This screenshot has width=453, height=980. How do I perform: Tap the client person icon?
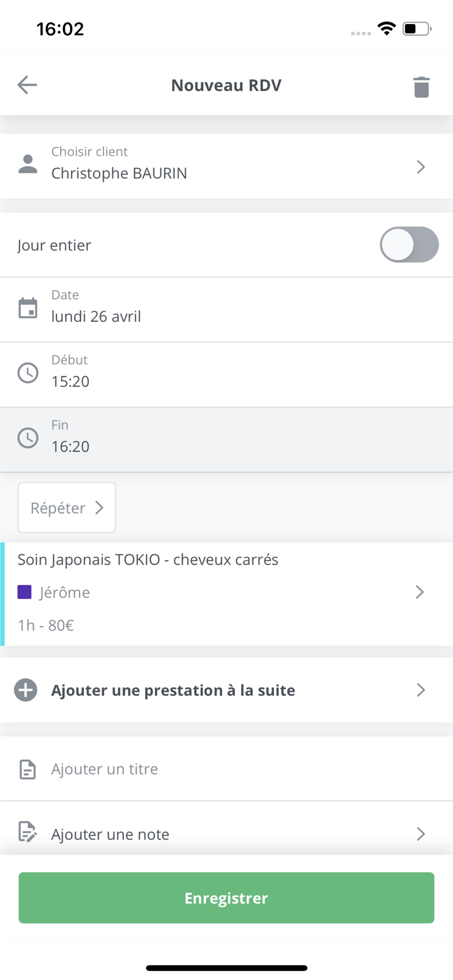28,164
